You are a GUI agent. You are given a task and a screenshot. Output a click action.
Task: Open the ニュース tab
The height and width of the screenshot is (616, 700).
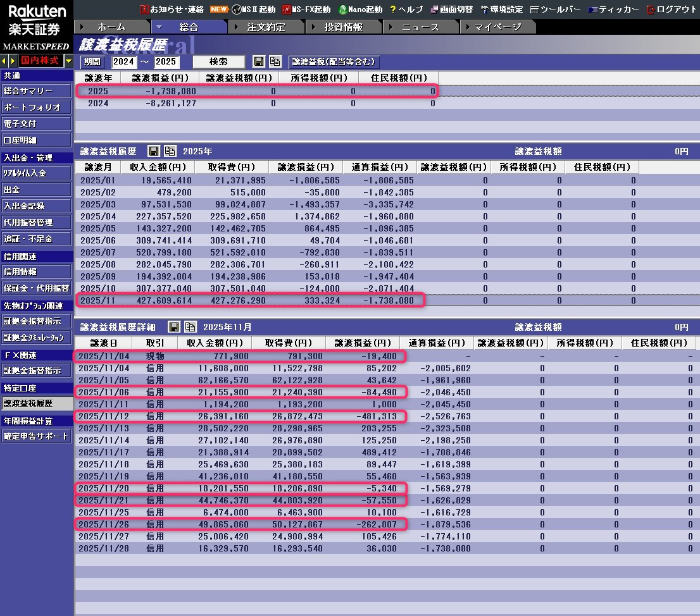pos(420,27)
